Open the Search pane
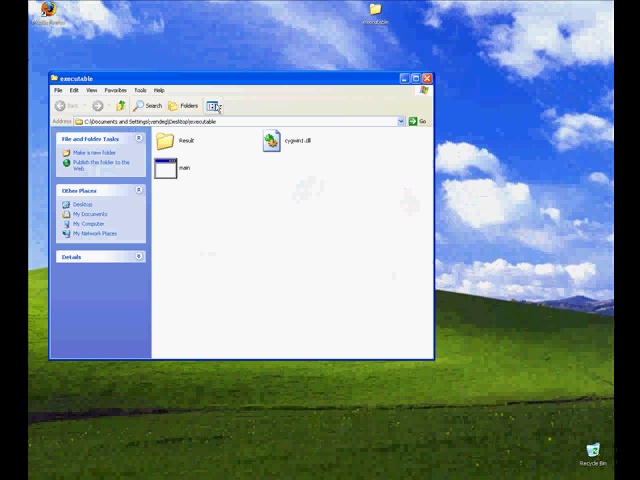 148,106
